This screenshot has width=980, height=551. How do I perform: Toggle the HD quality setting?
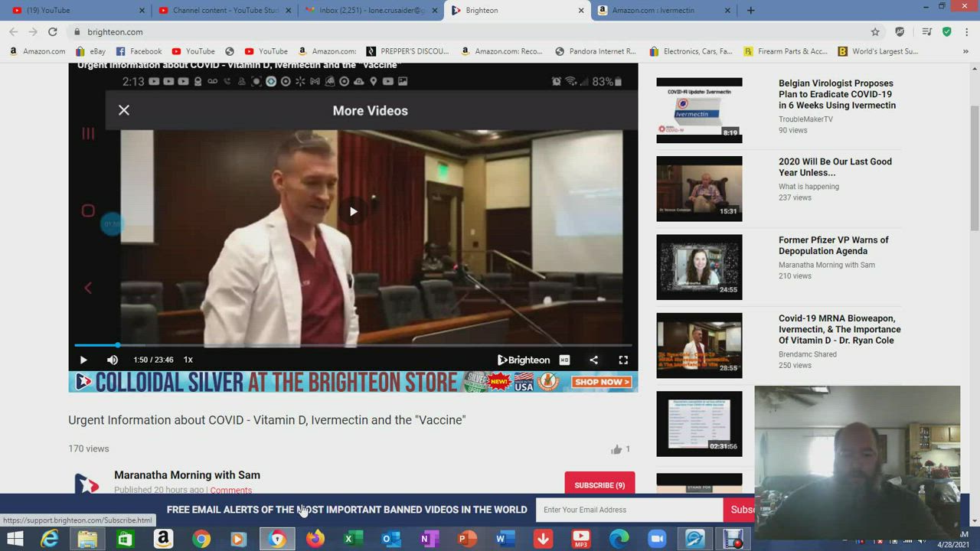[564, 360]
